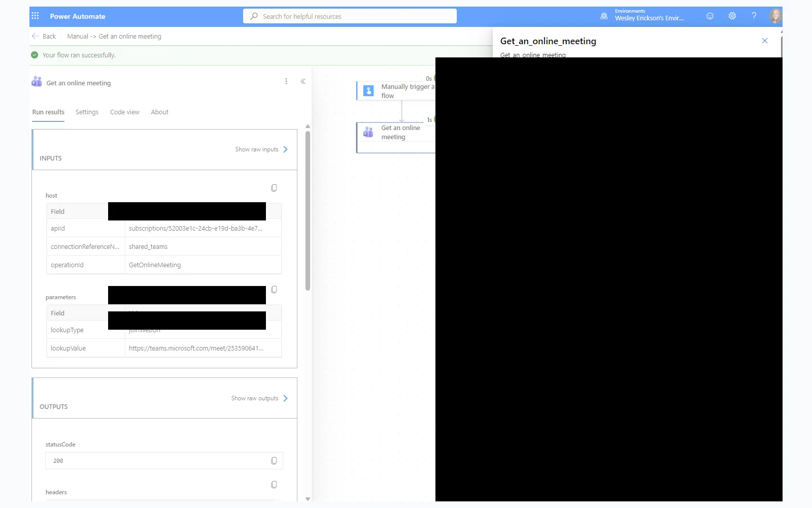Copy the statusCode value with copy icon

tap(274, 461)
